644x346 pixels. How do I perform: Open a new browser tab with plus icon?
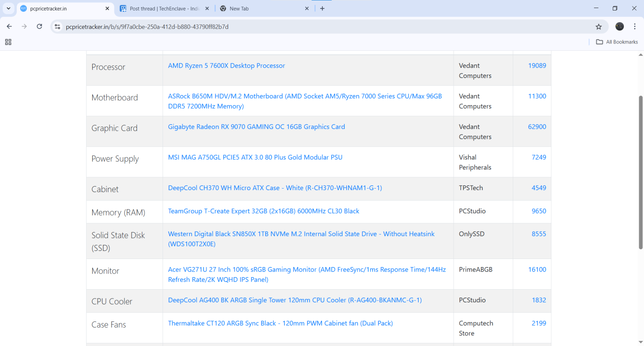click(322, 8)
